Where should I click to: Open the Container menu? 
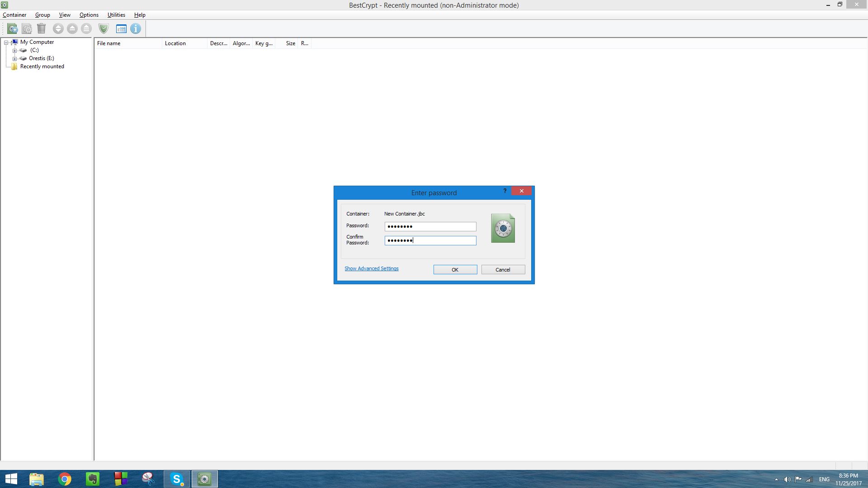click(14, 15)
